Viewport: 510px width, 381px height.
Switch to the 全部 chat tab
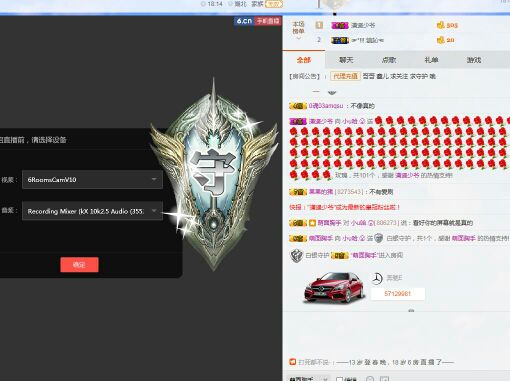pos(304,60)
